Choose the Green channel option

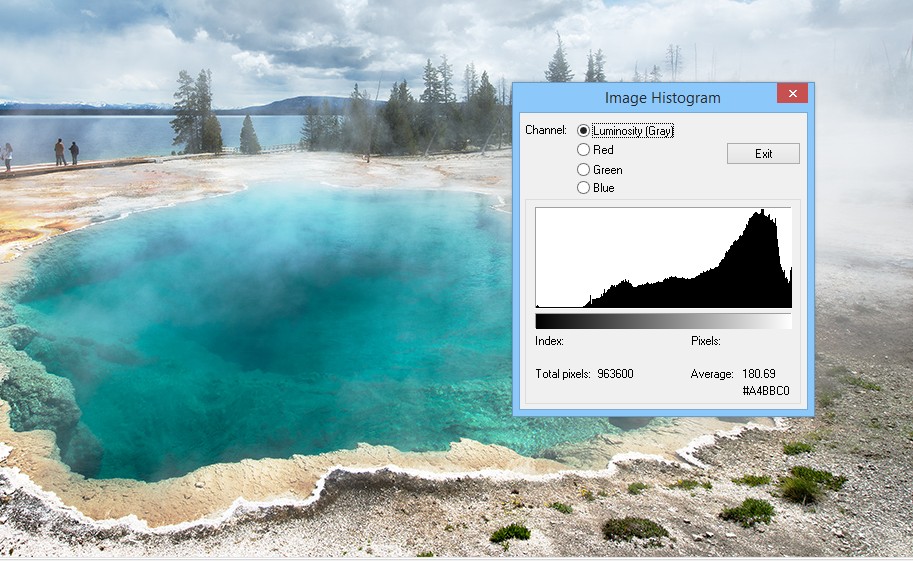[583, 170]
